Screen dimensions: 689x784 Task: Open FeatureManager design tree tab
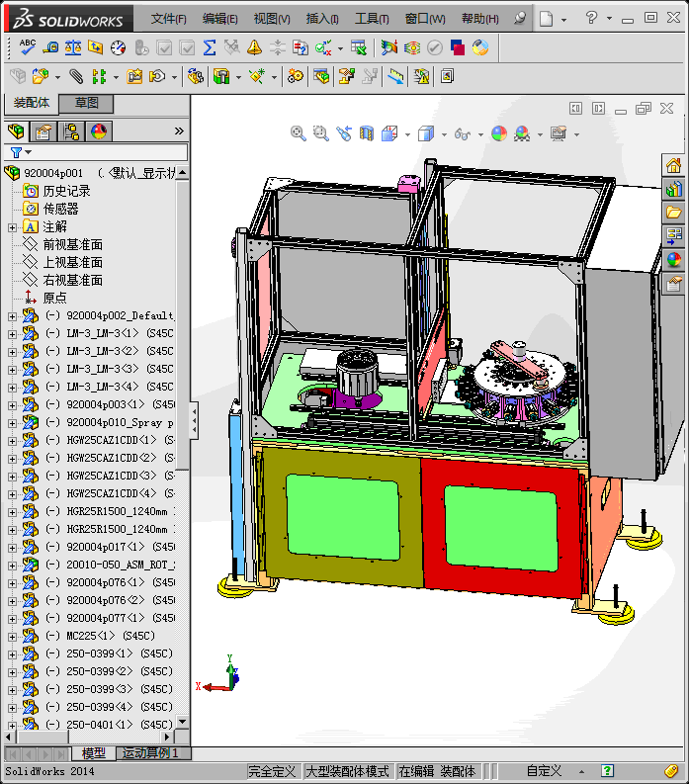(17, 131)
